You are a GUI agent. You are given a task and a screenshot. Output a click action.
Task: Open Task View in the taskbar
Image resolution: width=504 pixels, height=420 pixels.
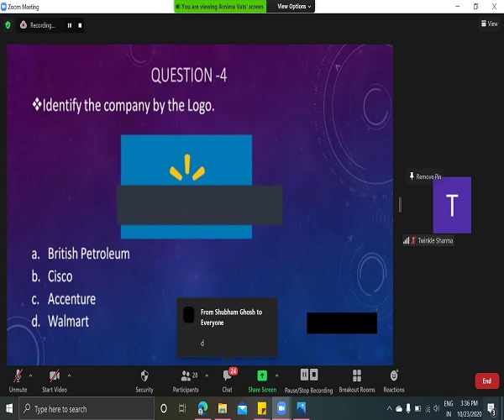(182, 409)
